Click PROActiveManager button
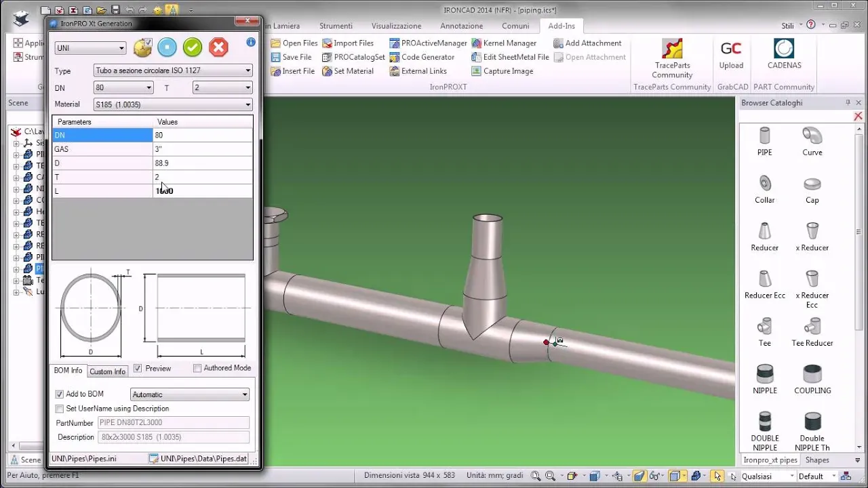The image size is (868, 488). 428,43
